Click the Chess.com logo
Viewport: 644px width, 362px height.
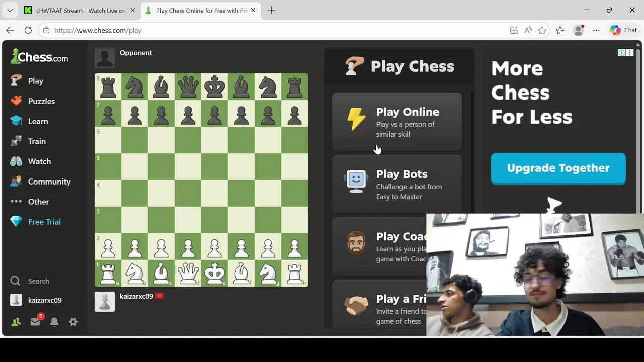[x=39, y=57]
